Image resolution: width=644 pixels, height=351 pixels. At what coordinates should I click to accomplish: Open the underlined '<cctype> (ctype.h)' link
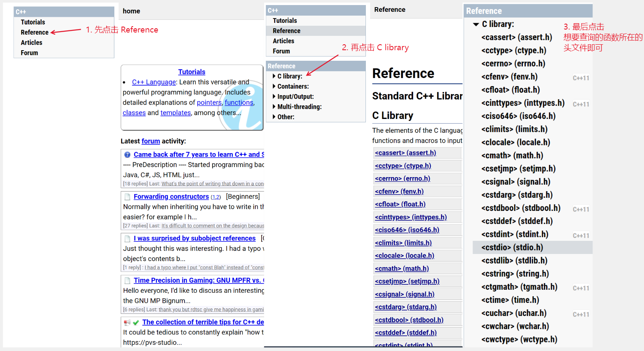point(403,166)
